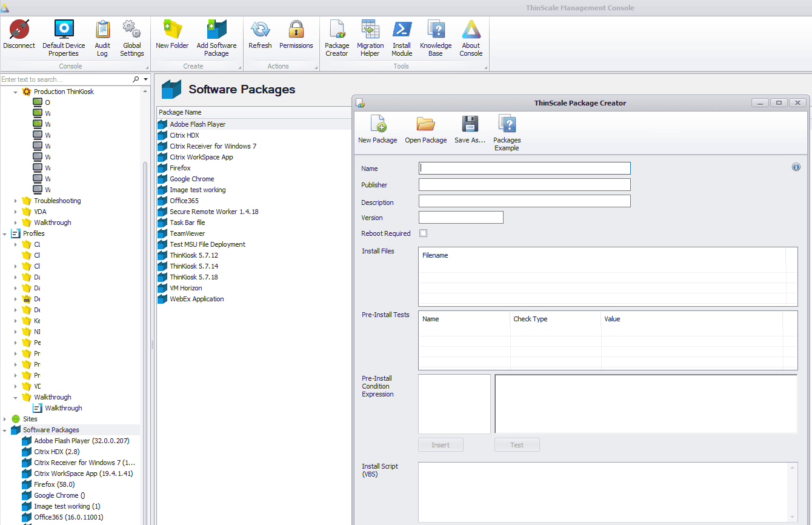Select Citrix Receiver for Windows 7 list row
812x525 pixels.
pos(254,146)
